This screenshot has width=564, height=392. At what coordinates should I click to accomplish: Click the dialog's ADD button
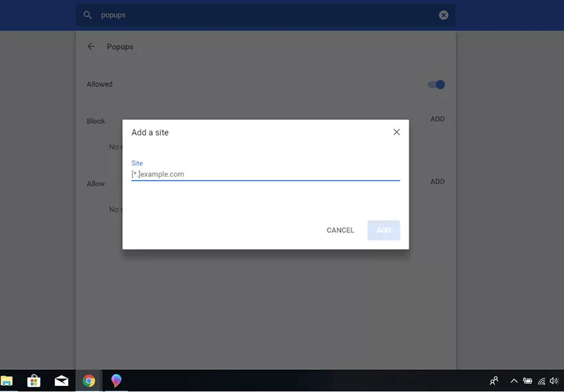383,230
